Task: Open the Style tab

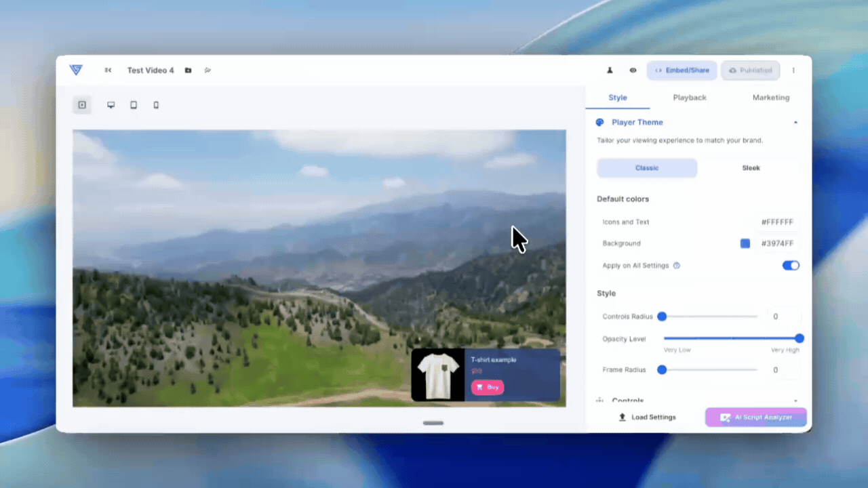Action: point(618,98)
